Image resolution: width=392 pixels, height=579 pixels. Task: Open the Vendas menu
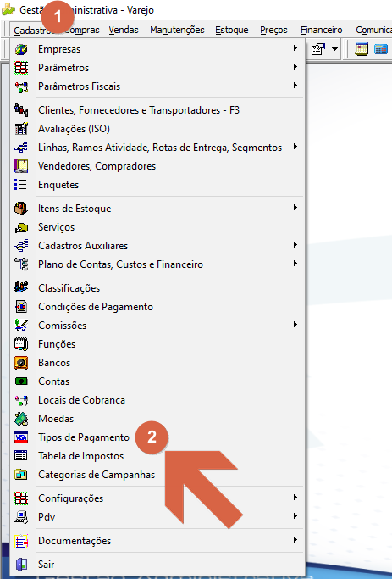coord(124,30)
